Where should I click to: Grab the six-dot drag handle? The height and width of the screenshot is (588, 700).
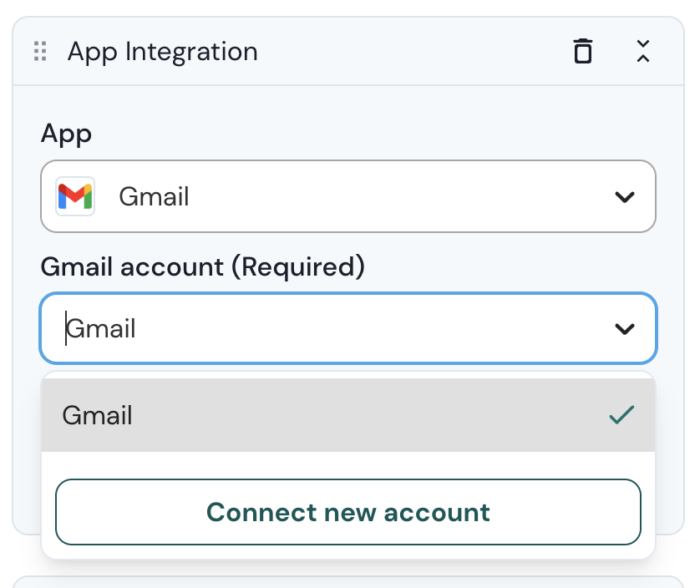coord(40,52)
